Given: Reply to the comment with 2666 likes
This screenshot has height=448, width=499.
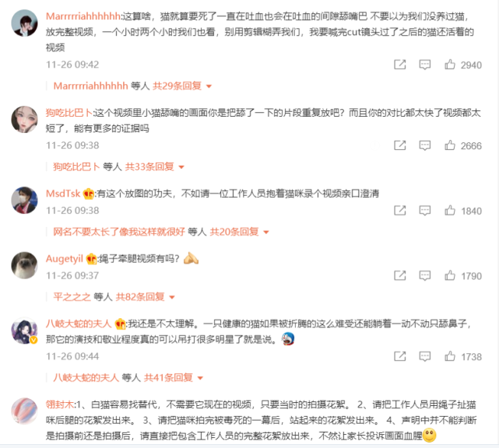Looking at the screenshot, I should coord(424,145).
